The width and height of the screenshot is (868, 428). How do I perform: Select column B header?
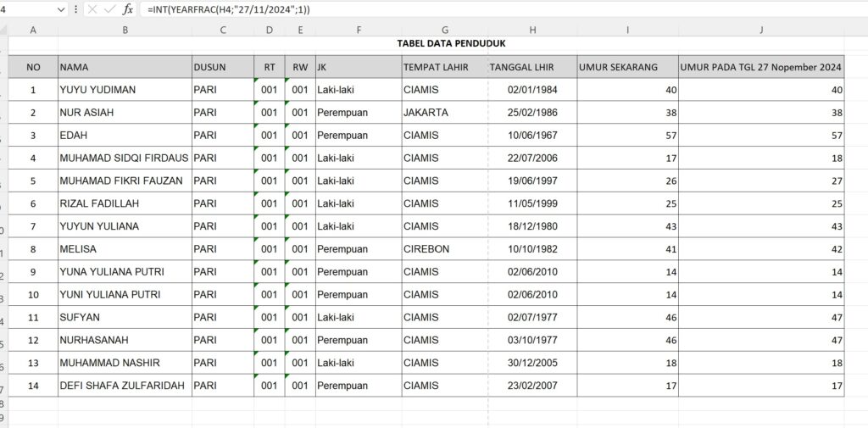[125, 31]
